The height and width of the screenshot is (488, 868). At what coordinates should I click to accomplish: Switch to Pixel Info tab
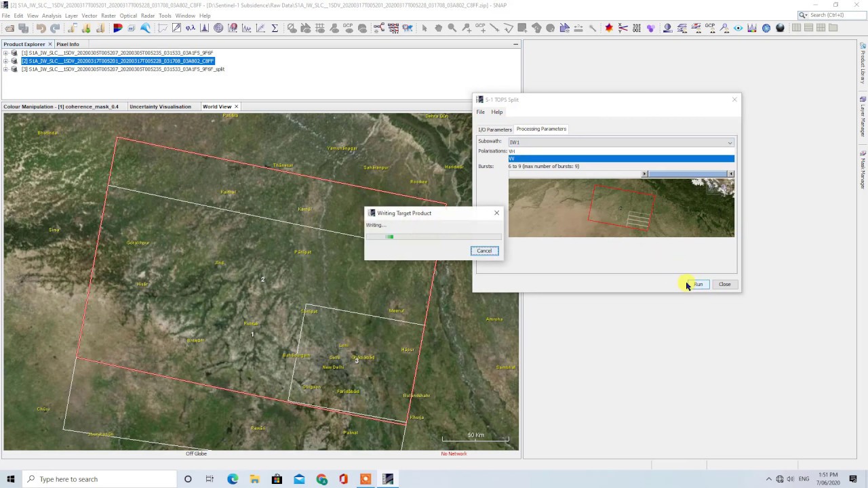tap(67, 44)
